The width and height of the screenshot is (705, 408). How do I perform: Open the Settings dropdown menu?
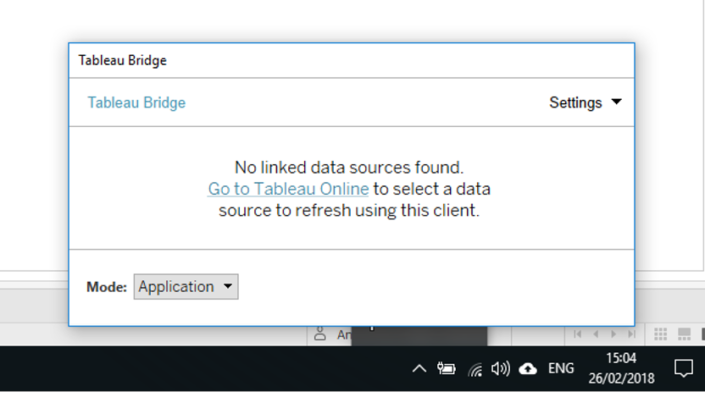(585, 103)
